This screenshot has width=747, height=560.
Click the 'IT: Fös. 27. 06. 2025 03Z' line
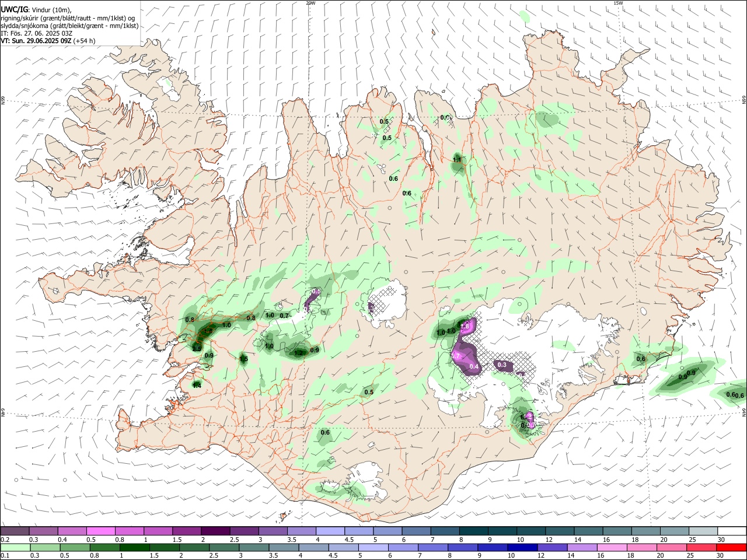[x=36, y=33]
